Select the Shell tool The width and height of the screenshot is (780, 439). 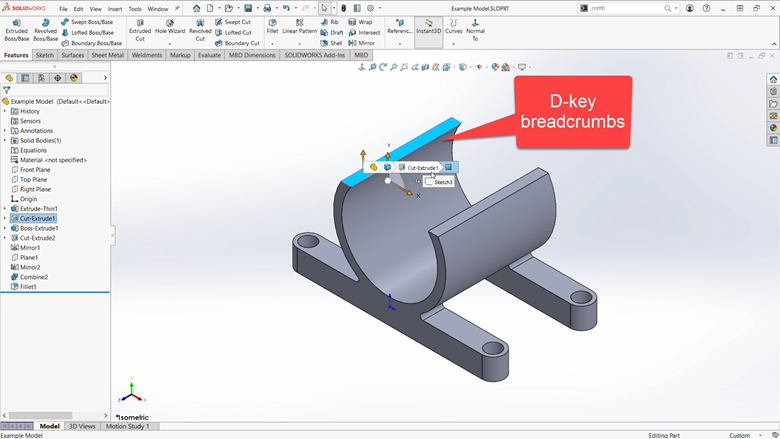331,43
